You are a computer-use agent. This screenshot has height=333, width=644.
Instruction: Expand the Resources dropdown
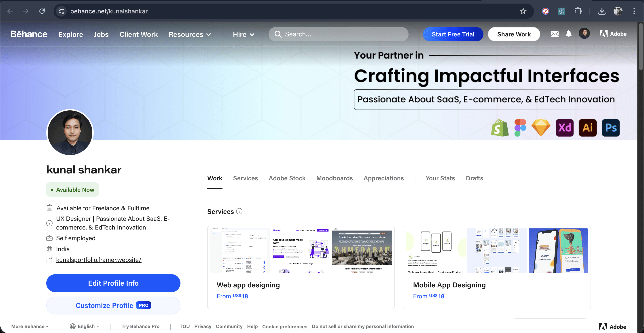point(190,34)
